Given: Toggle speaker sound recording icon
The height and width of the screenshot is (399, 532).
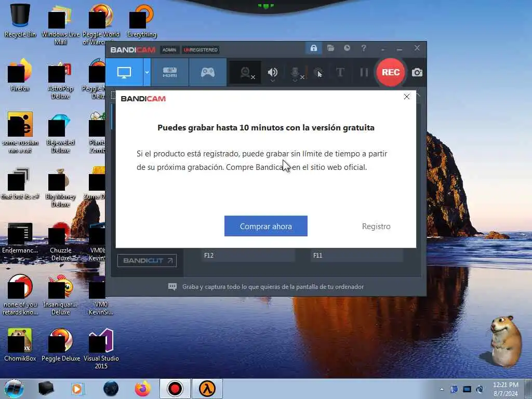Looking at the screenshot, I should coord(272,72).
